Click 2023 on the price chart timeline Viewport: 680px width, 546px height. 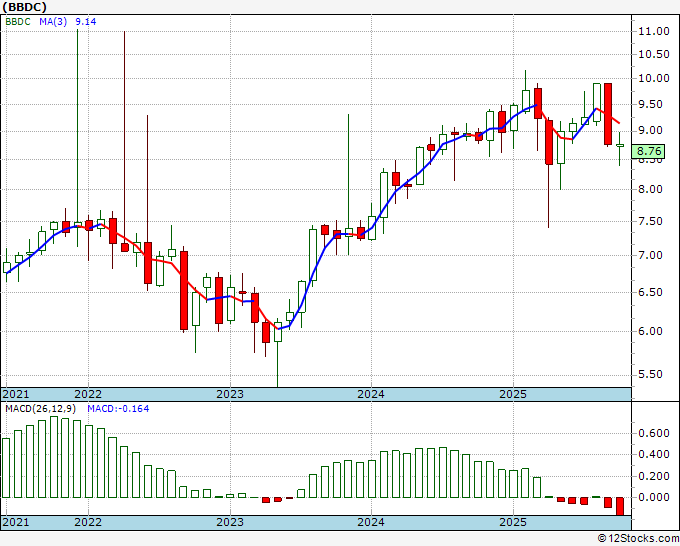click(229, 394)
